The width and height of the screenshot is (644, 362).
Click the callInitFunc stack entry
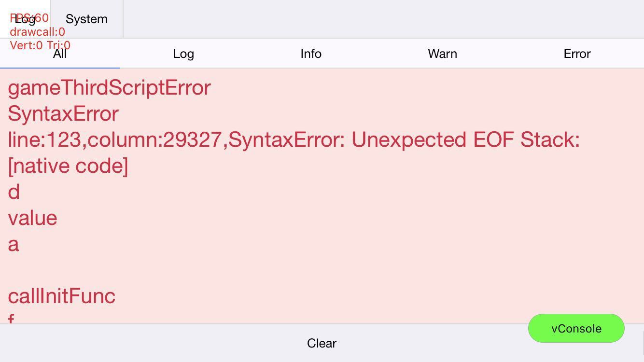[x=62, y=296]
